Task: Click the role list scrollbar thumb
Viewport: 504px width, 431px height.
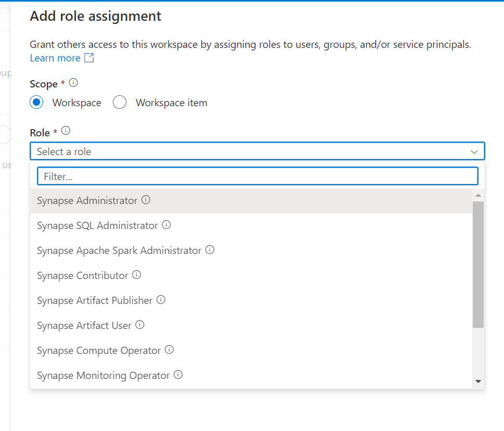Action: point(479,265)
